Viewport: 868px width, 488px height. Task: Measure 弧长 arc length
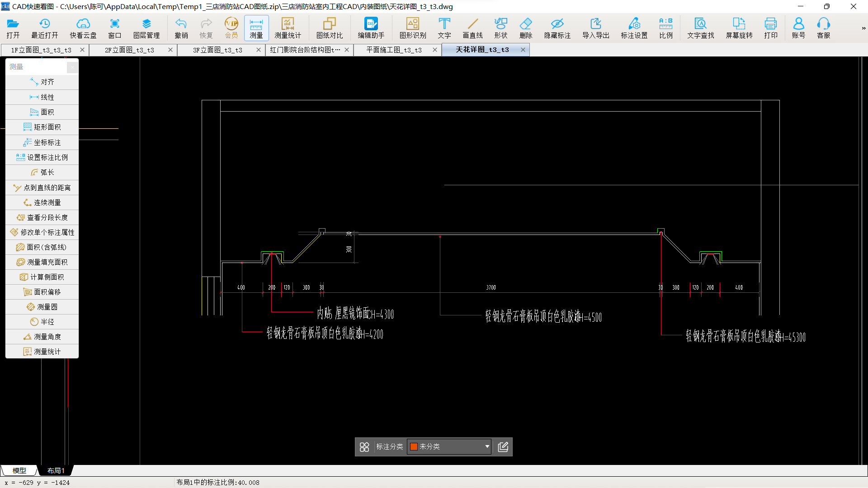point(42,172)
